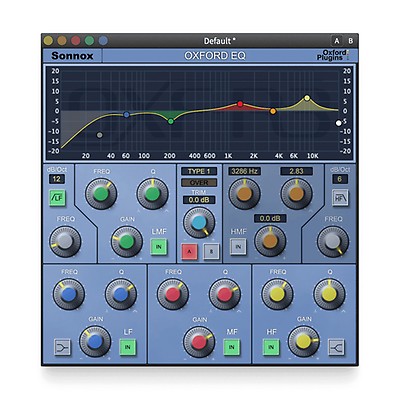
Task: Click the yellow HF Q knob
Action: pos(329,294)
